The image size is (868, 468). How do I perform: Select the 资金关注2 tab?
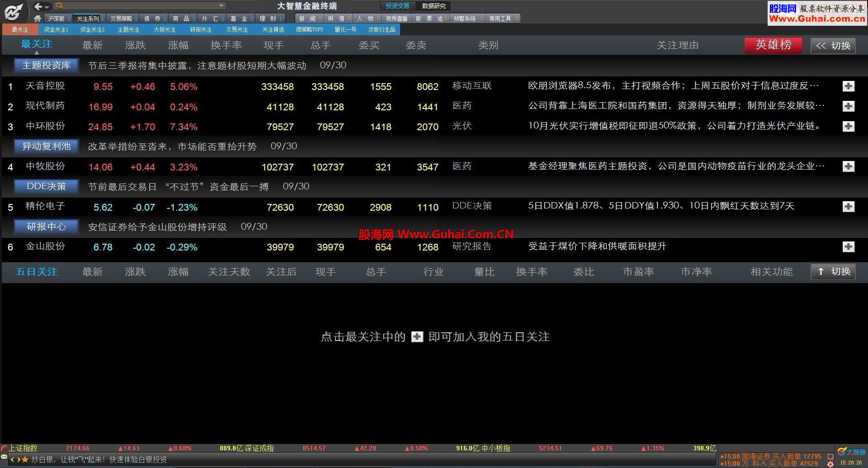[92, 29]
